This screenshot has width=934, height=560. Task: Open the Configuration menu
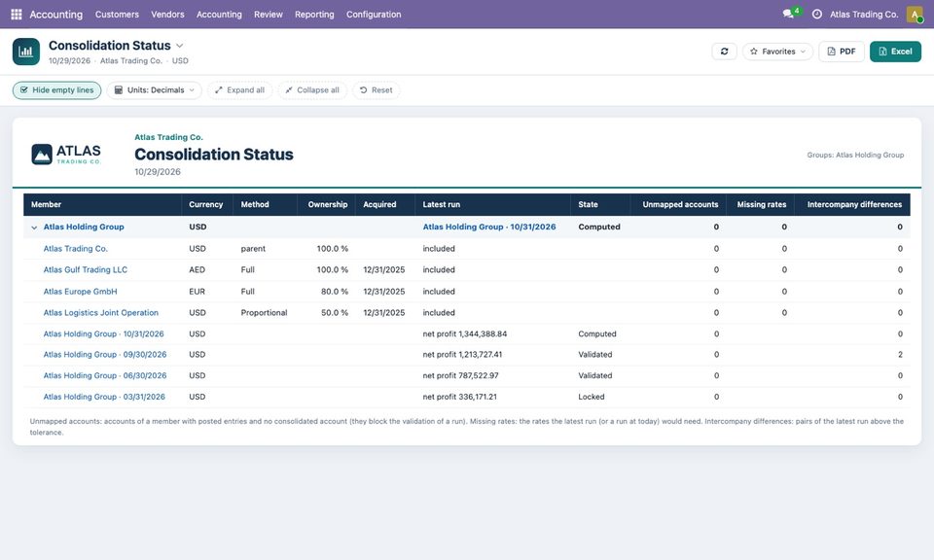374,15
